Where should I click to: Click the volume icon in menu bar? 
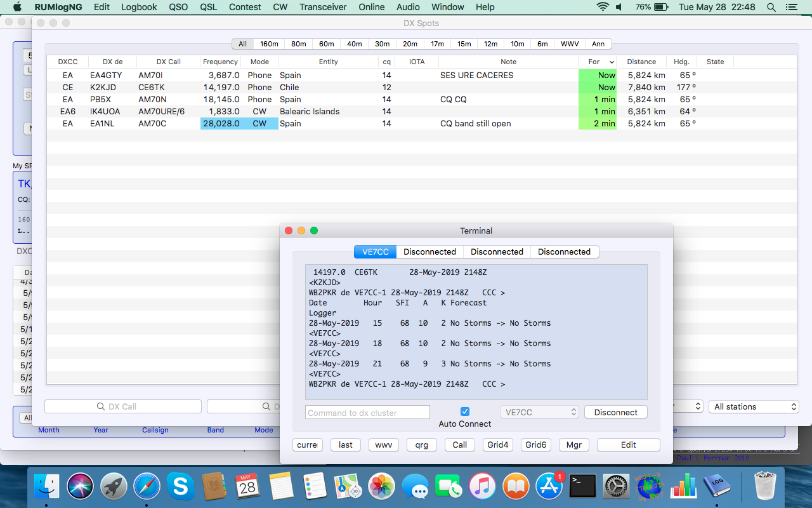[x=619, y=7]
